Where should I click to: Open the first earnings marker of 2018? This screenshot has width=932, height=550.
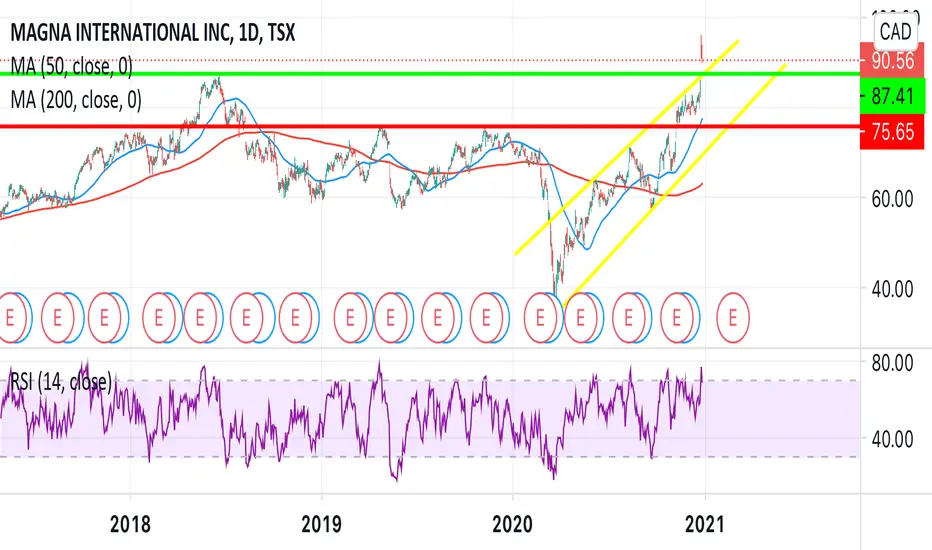click(x=158, y=318)
